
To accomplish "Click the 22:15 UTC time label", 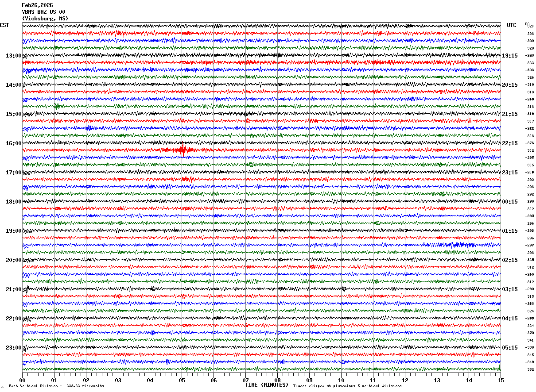I will pos(509,143).
